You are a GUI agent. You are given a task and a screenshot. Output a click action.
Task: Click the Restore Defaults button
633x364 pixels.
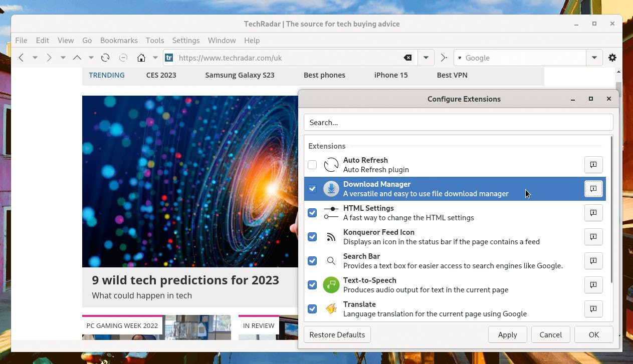click(337, 334)
